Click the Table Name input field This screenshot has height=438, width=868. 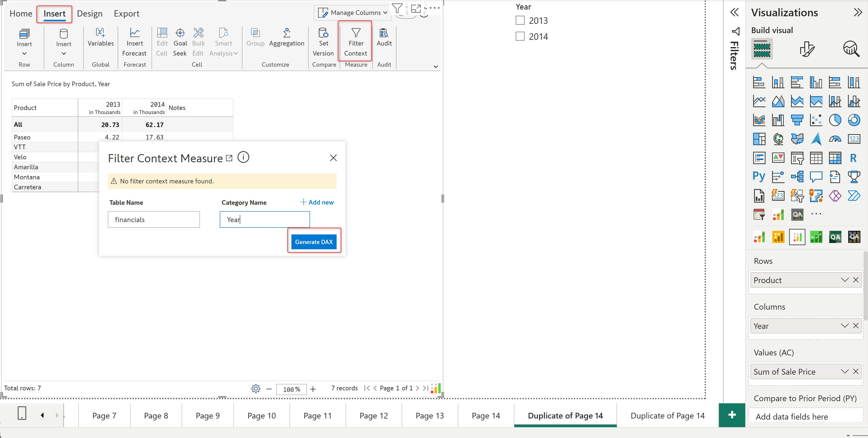pyautogui.click(x=154, y=220)
